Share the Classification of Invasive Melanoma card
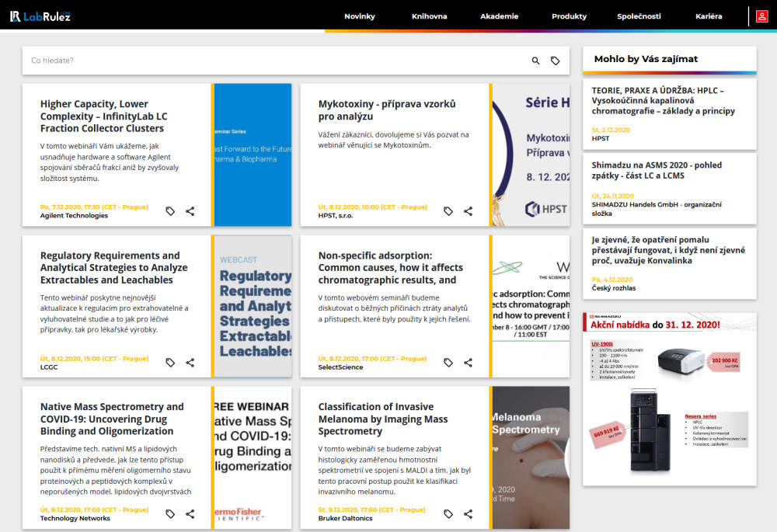This screenshot has width=777, height=532. tap(468, 513)
